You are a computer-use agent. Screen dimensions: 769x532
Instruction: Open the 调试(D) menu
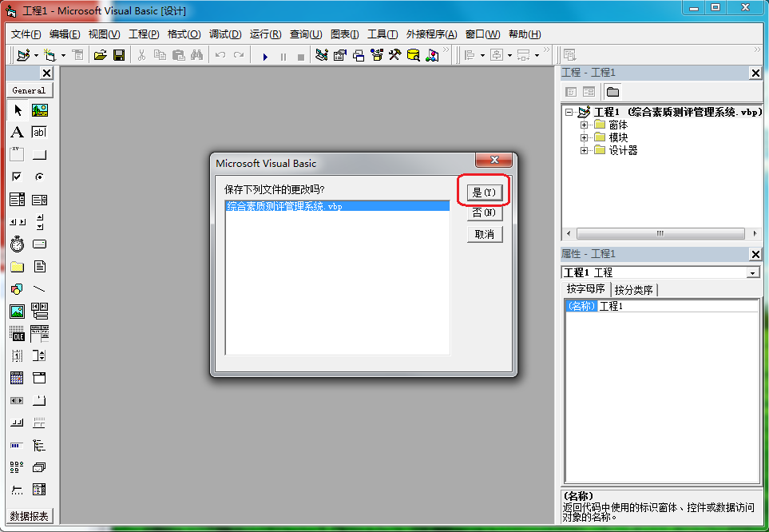coord(225,34)
